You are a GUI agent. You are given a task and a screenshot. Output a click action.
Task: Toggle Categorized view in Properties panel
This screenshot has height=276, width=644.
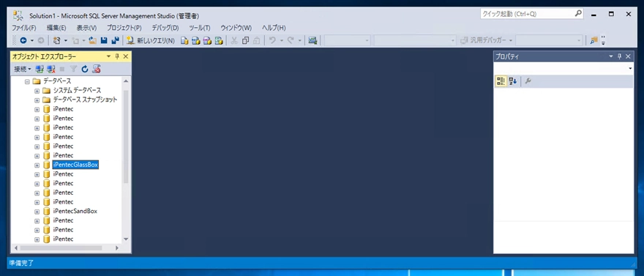coord(501,81)
